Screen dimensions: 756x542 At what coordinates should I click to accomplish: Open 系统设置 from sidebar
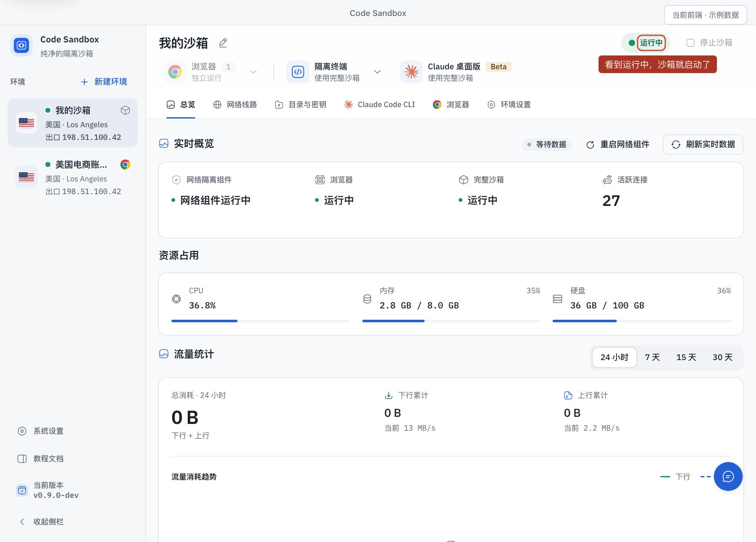(x=41, y=431)
